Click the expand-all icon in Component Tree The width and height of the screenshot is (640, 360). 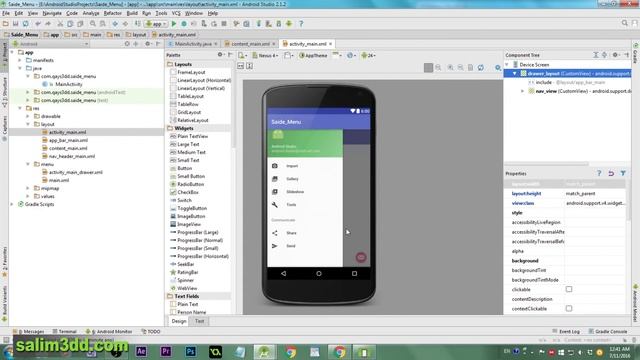coord(596,55)
